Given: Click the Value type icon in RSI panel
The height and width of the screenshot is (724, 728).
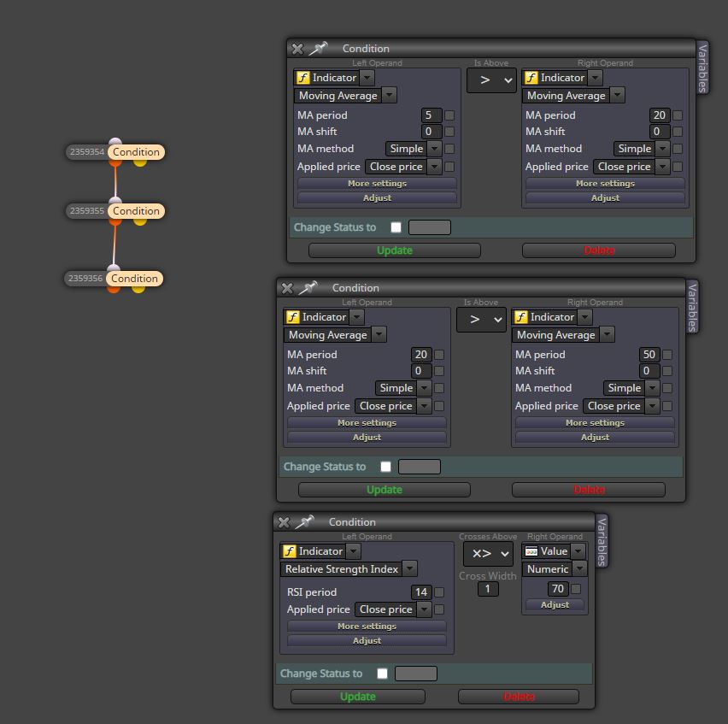Looking at the screenshot, I should (x=531, y=551).
